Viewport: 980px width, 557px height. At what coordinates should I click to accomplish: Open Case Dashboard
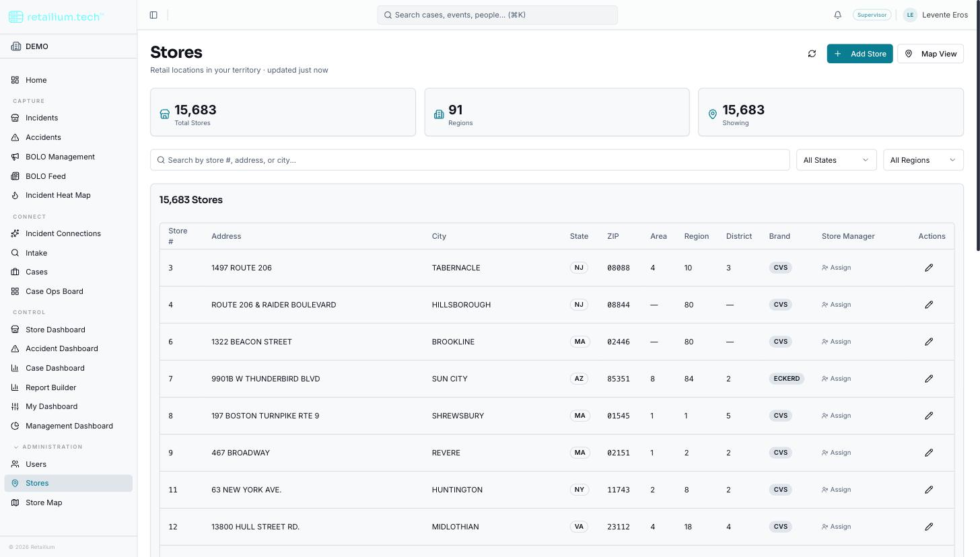[x=68, y=368]
